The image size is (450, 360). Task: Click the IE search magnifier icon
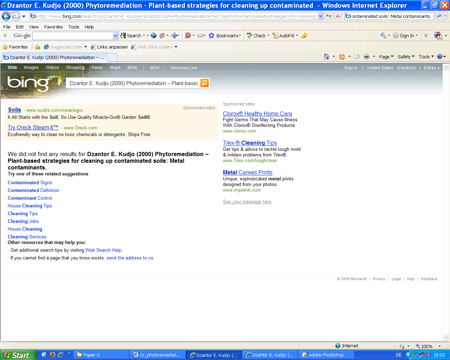439,16
